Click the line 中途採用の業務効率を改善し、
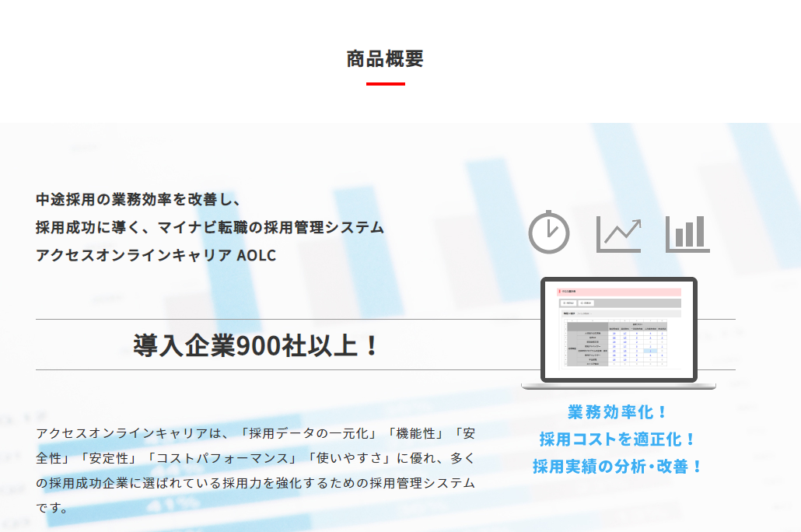 138,199
